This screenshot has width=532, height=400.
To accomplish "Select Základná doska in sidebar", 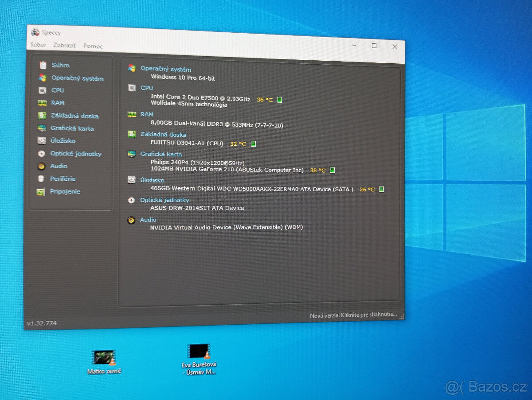I will pyautogui.click(x=74, y=116).
